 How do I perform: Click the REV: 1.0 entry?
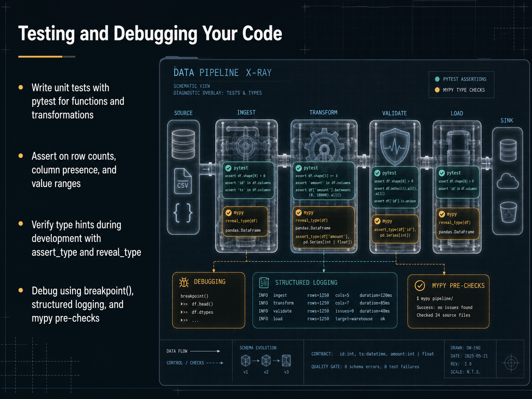[461, 364]
